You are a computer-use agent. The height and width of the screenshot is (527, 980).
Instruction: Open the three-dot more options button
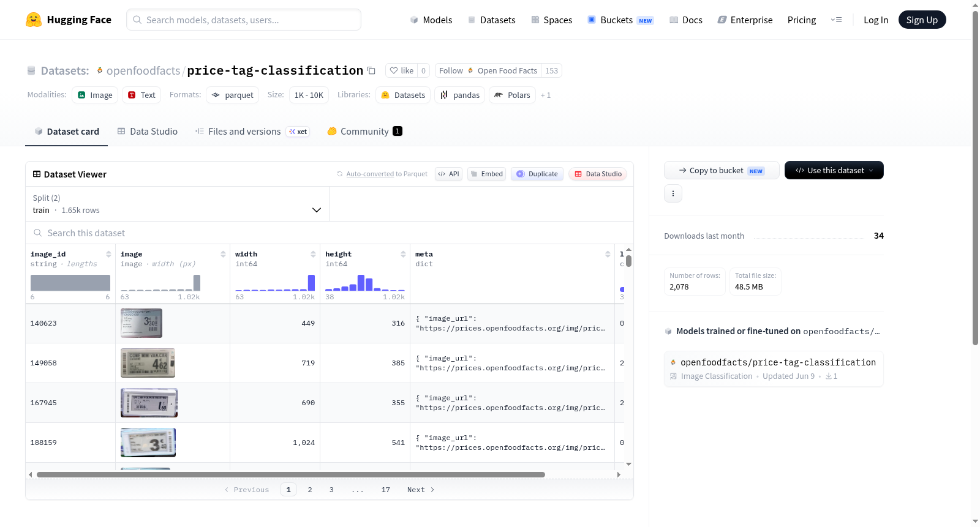tap(673, 193)
